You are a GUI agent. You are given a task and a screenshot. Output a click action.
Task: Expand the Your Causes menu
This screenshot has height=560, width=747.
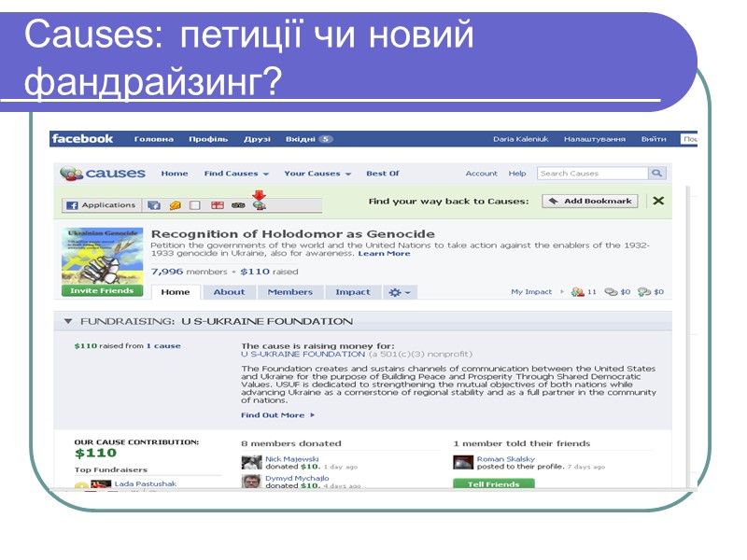point(317,174)
